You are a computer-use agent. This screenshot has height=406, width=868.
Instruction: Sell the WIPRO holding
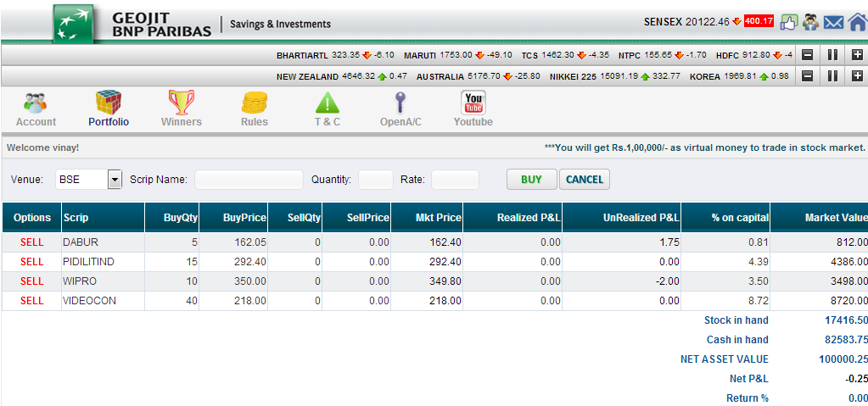(x=31, y=281)
